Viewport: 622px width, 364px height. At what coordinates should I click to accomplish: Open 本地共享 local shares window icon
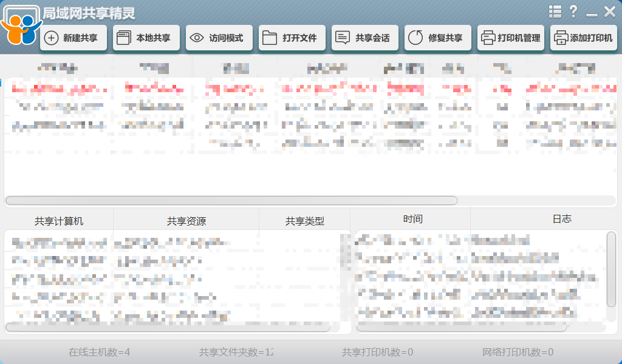point(123,38)
